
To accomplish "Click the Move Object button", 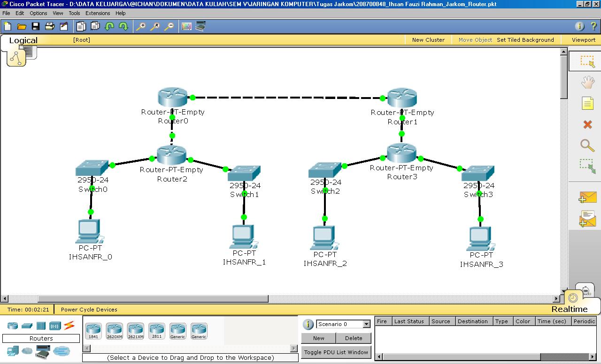I will coord(475,40).
